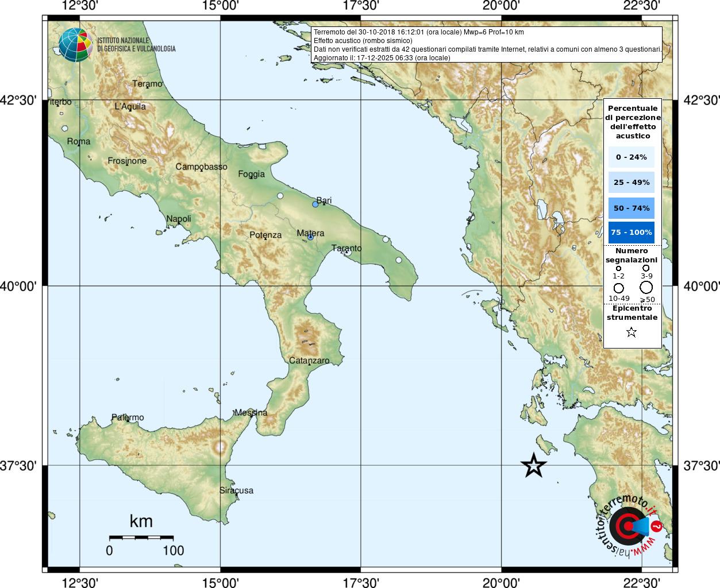Click the Roma city label
This screenshot has width=720, height=588.
coord(79,141)
